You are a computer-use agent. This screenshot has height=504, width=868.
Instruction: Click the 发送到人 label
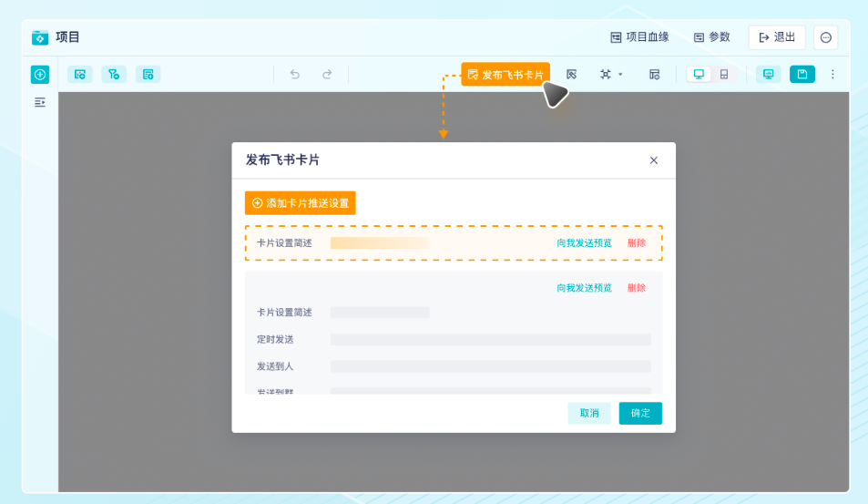click(x=275, y=366)
